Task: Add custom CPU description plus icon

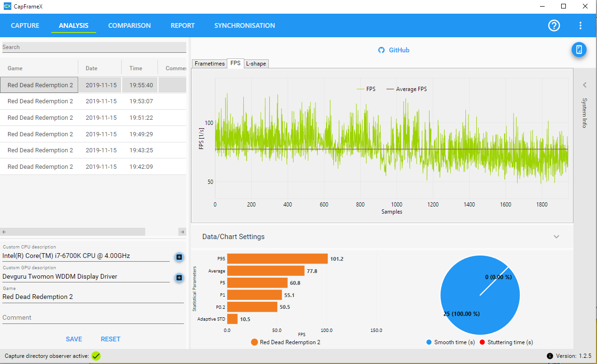Action: [x=179, y=257]
